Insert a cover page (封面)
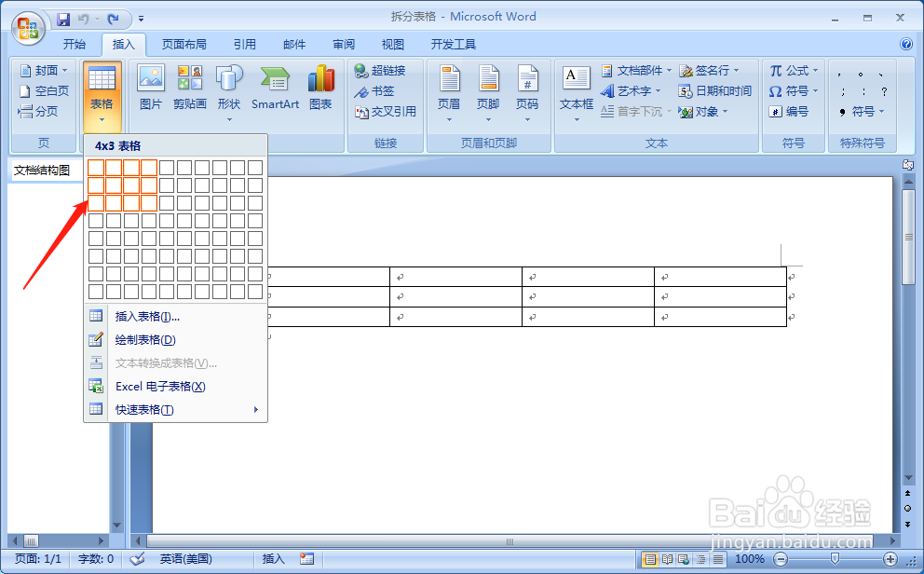 coord(44,71)
